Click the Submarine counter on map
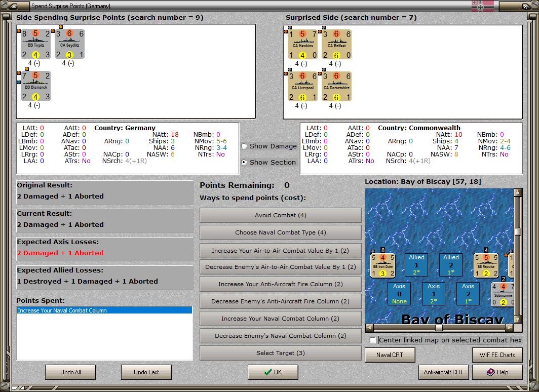This screenshot has width=539, height=392. [x=503, y=294]
